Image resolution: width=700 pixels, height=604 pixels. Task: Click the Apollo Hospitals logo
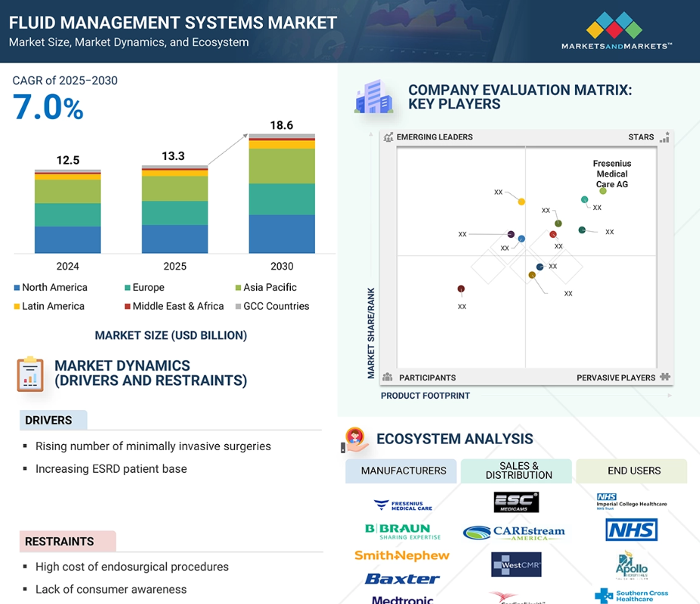pyautogui.click(x=632, y=565)
